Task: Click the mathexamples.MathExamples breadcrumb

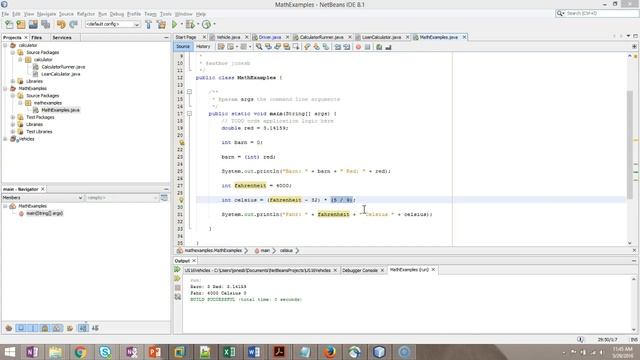Action: coord(213,251)
